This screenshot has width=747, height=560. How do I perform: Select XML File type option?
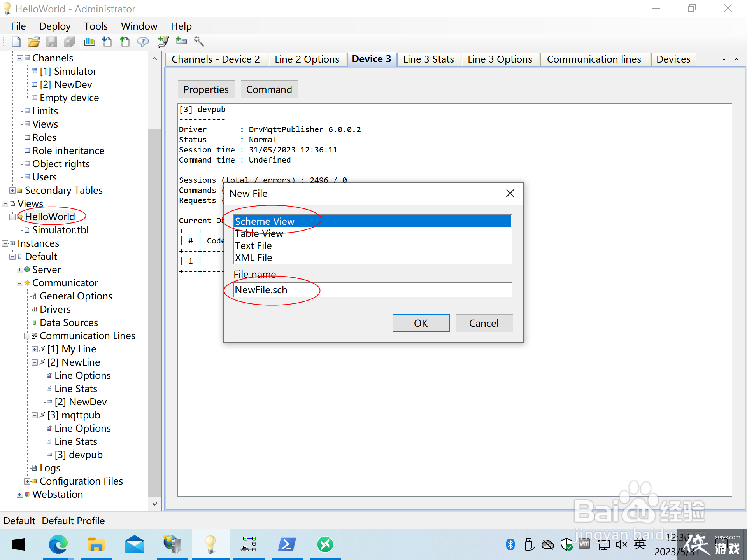click(254, 258)
